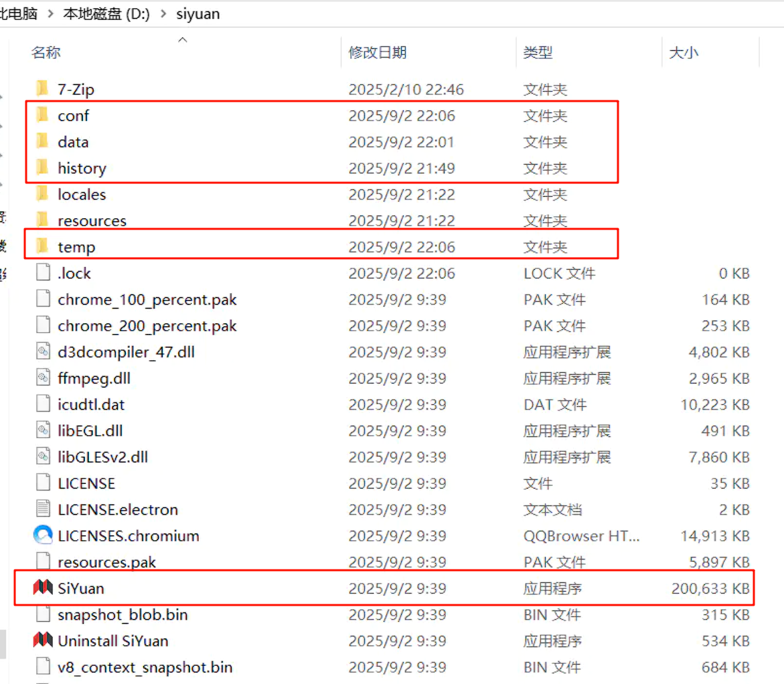Toggle sort direction arrow above 名称
This screenshot has height=684, width=784.
click(183, 39)
